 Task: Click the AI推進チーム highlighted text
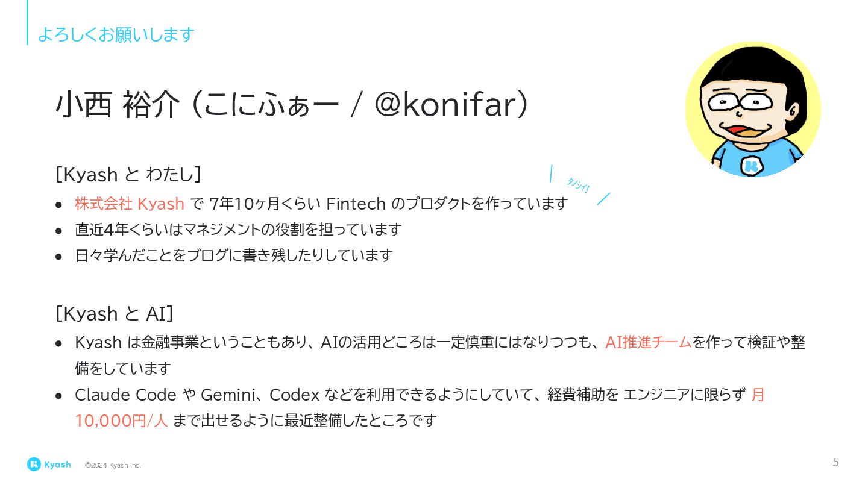[648, 342]
